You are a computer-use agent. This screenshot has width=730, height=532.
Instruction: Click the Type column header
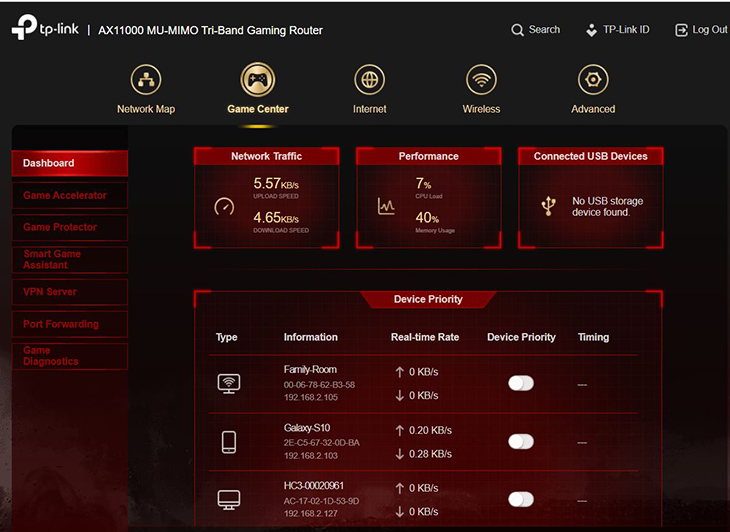click(x=227, y=337)
